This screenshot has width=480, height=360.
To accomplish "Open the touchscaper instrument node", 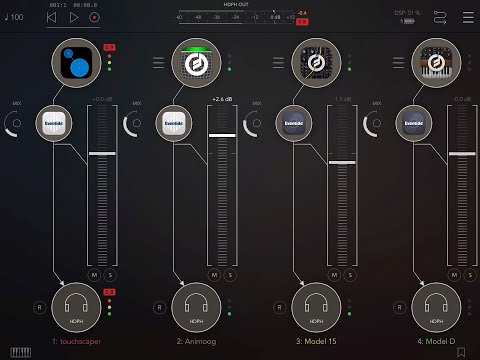I will tap(76, 63).
